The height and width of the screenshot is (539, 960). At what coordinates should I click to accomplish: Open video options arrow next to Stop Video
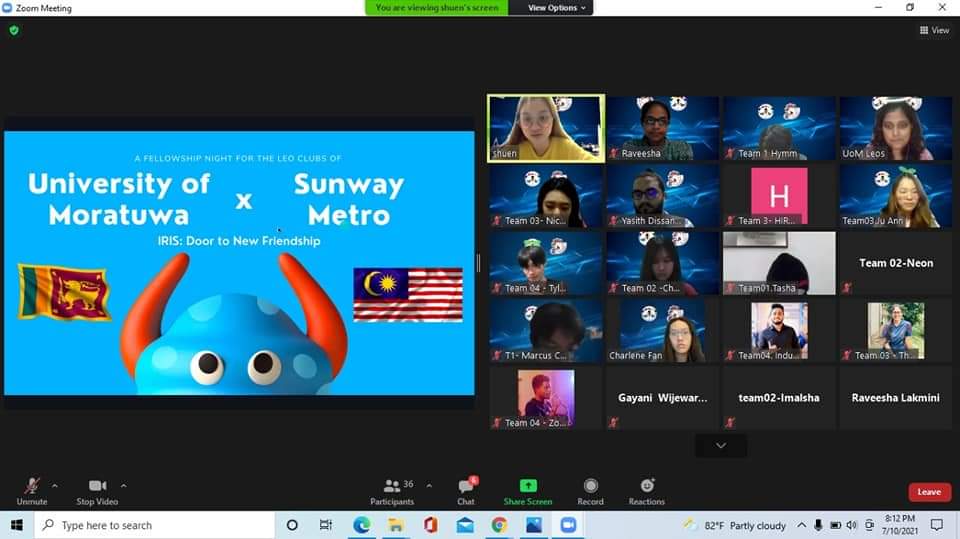pos(124,486)
